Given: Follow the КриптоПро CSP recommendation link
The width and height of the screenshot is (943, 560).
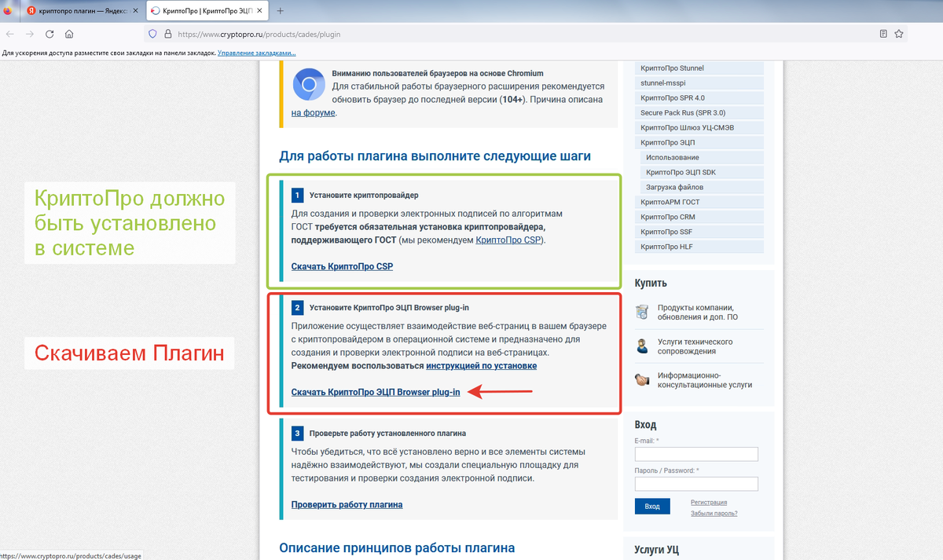Looking at the screenshot, I should click(x=509, y=240).
